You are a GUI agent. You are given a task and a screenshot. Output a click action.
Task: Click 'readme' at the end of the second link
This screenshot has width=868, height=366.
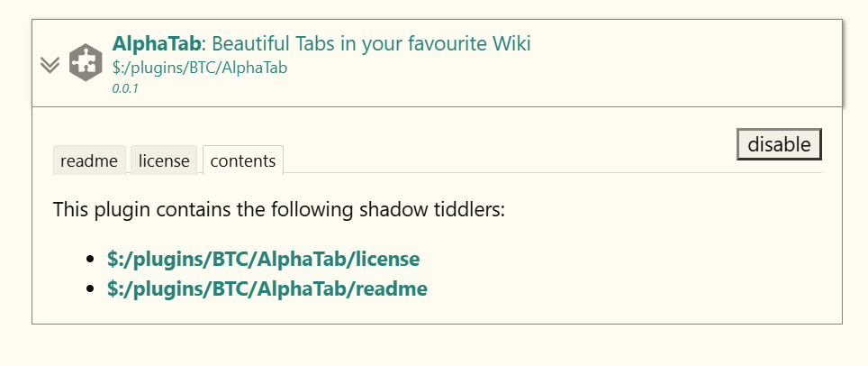(391, 288)
